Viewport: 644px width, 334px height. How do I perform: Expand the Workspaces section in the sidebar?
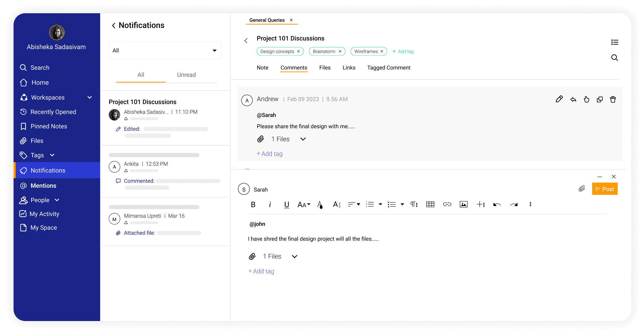pos(90,97)
